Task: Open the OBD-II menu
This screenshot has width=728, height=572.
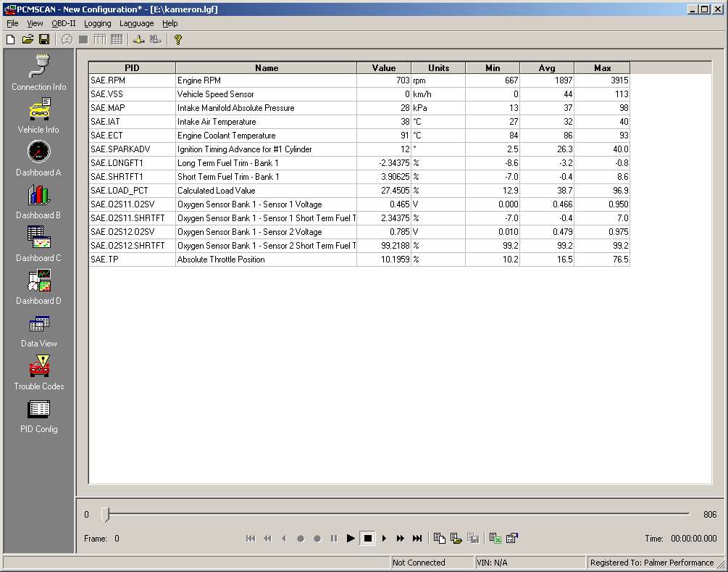Action: coord(63,23)
